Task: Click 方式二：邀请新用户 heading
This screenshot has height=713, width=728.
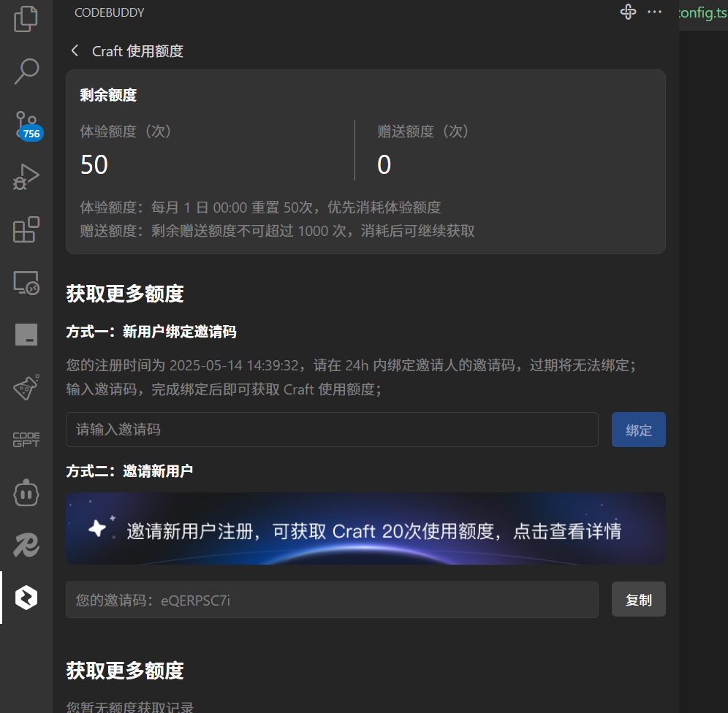Action: pos(129,471)
